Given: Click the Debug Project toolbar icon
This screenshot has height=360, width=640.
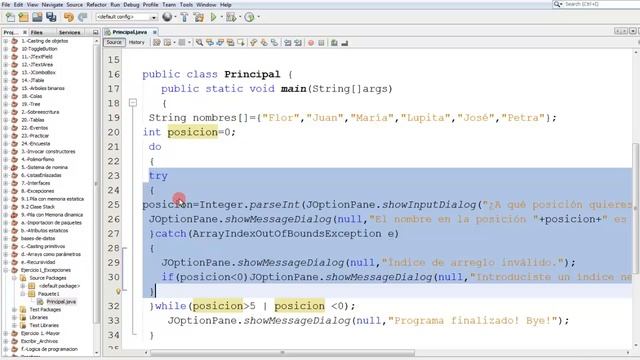Looking at the screenshot, I should point(231,17).
